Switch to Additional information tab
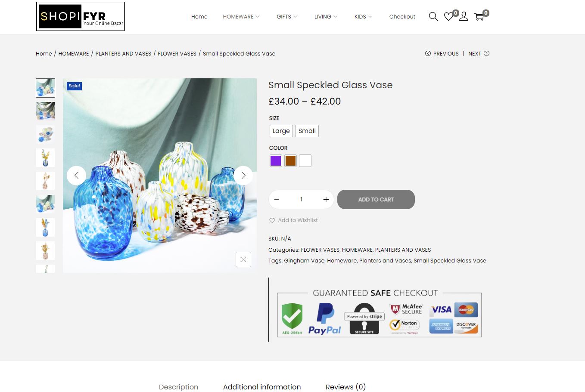This screenshot has height=392, width=585. coord(262,387)
